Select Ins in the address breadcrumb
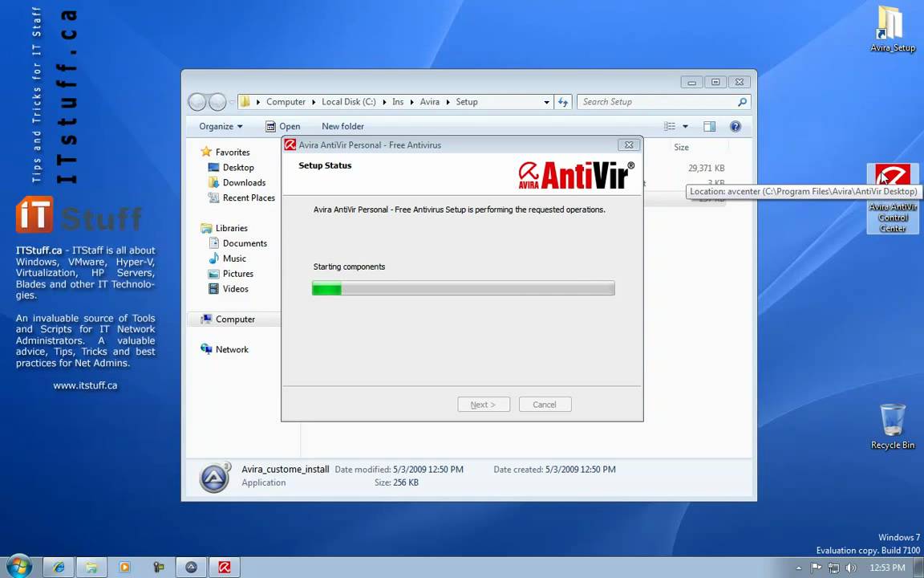This screenshot has width=924, height=578. pyautogui.click(x=398, y=102)
